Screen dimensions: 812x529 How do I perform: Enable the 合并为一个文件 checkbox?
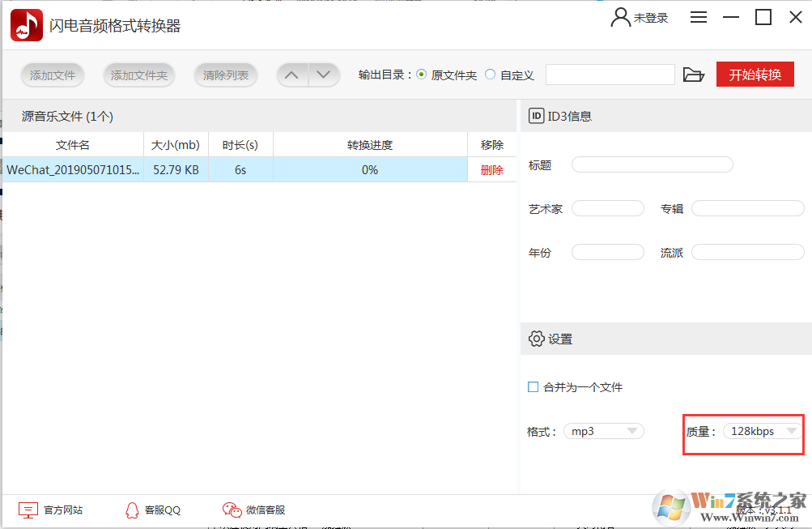point(534,387)
